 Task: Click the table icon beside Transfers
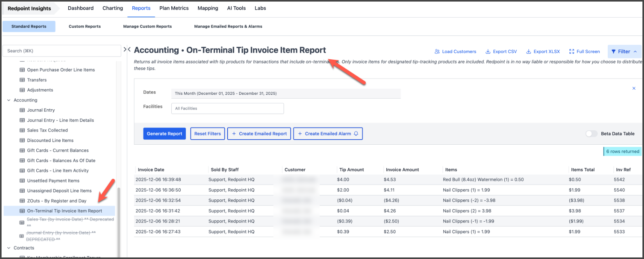point(22,80)
